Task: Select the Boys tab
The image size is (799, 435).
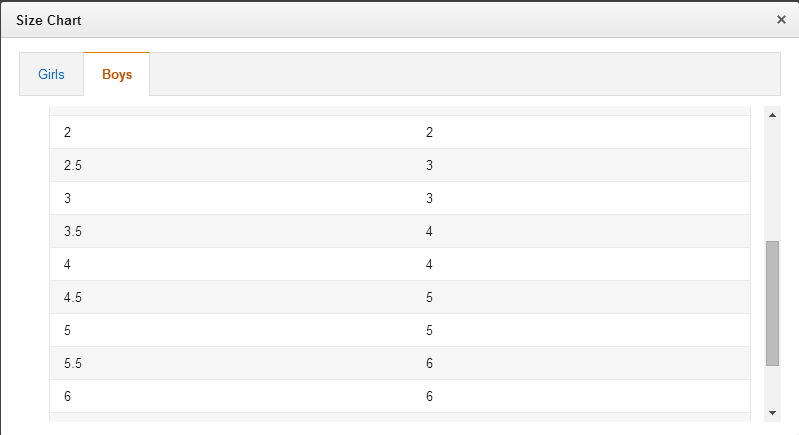Action: click(x=117, y=74)
